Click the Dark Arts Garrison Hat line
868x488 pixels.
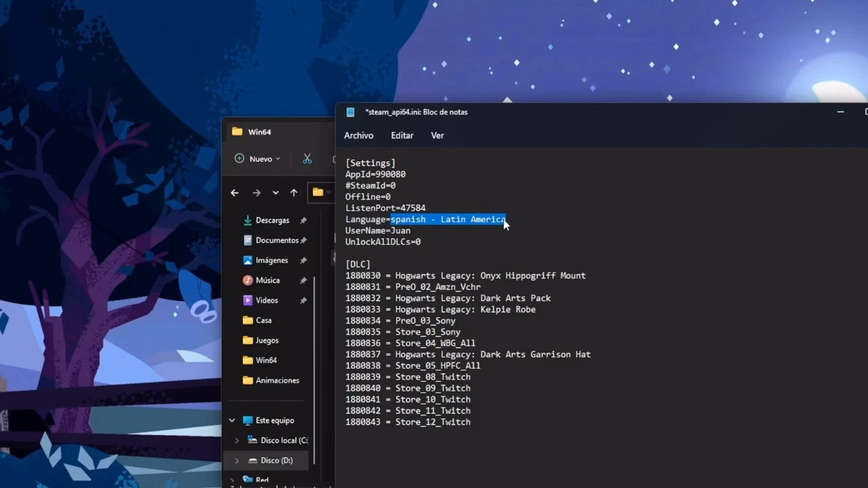[x=468, y=354]
